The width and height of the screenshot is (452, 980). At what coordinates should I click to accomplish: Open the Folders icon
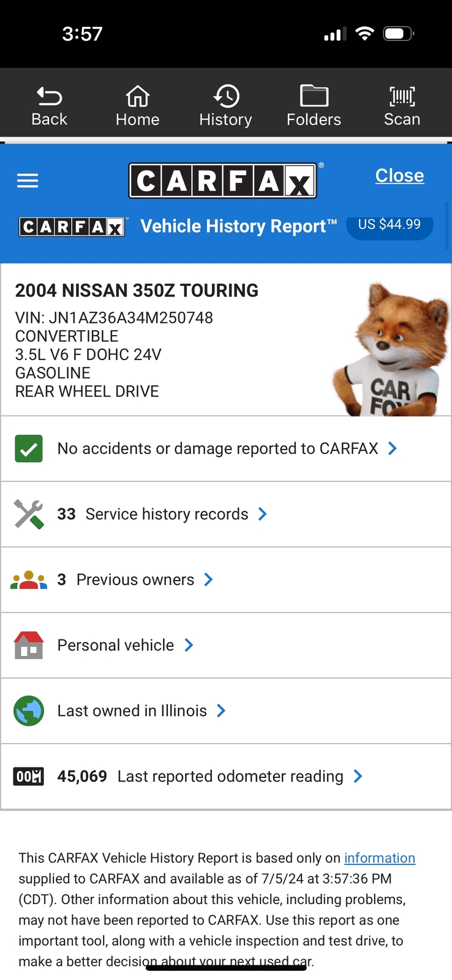coord(314,97)
